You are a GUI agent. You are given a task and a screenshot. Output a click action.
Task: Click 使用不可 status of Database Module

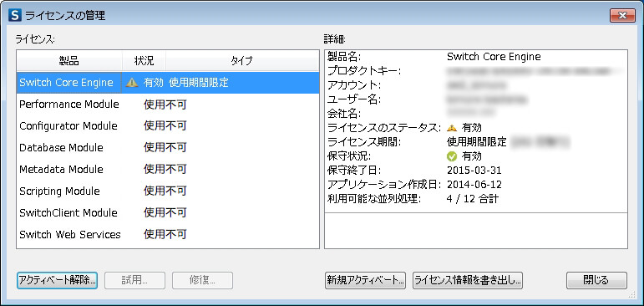(x=165, y=148)
